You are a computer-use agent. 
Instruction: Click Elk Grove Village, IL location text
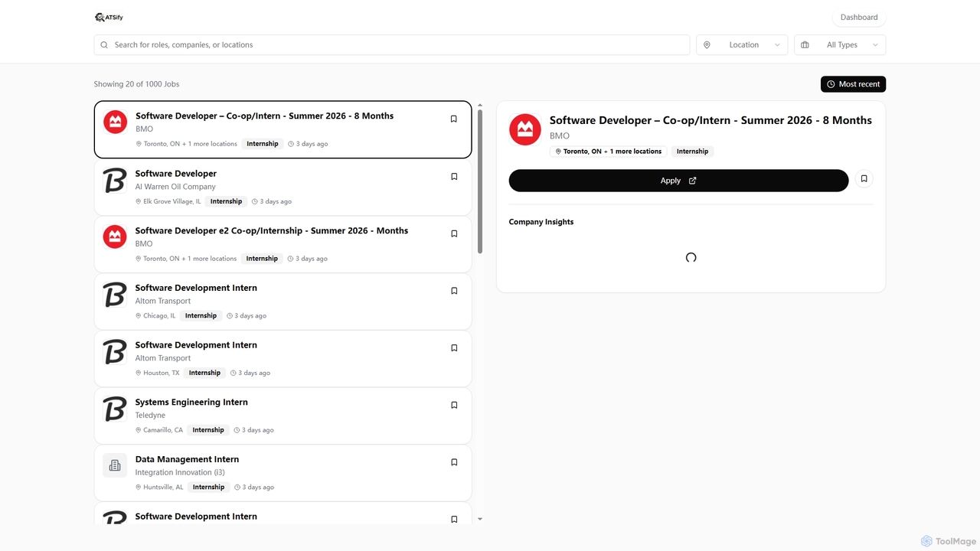click(172, 201)
